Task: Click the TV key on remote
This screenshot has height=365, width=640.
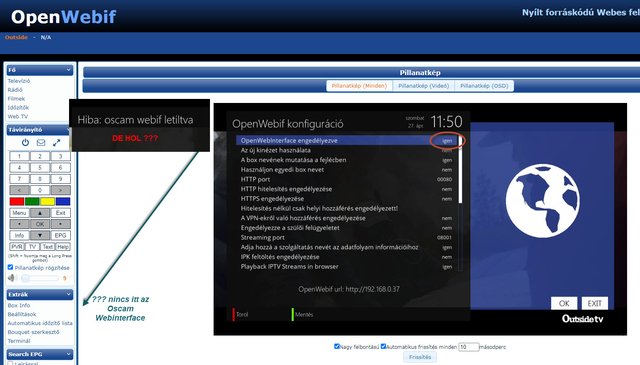Action: pos(32,247)
